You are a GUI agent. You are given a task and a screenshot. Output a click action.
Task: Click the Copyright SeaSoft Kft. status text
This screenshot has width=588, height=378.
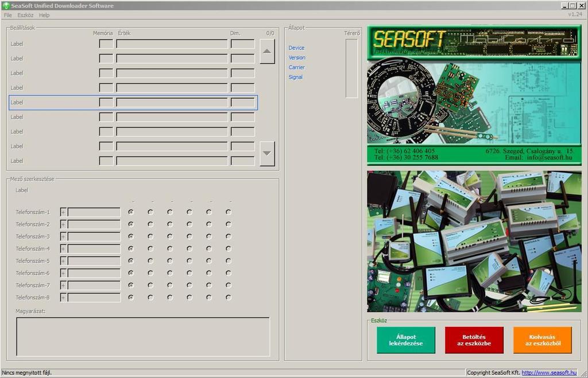click(x=493, y=373)
